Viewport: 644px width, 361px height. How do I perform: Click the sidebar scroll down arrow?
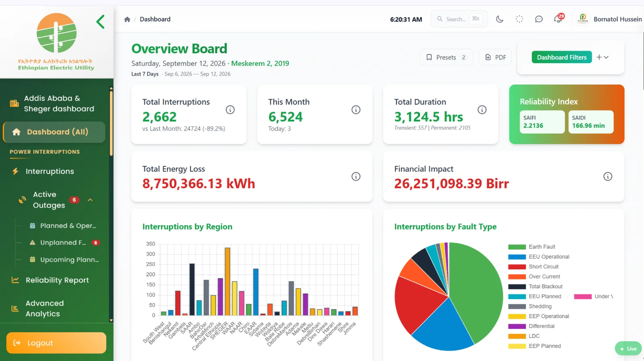(x=111, y=320)
